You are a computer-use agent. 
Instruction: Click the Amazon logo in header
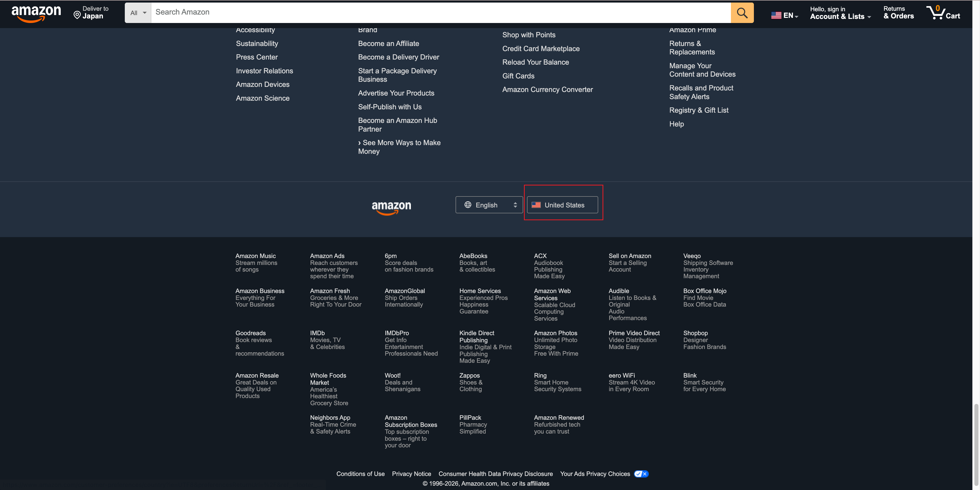(36, 14)
